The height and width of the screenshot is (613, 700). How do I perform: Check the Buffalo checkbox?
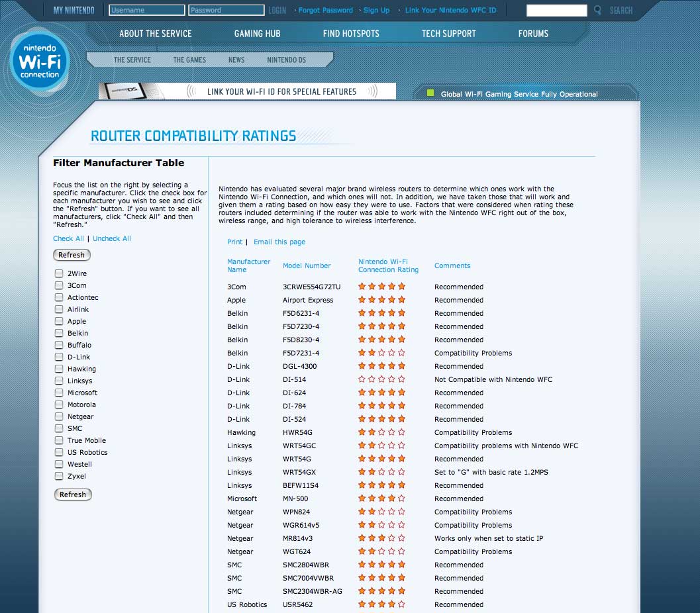point(59,345)
